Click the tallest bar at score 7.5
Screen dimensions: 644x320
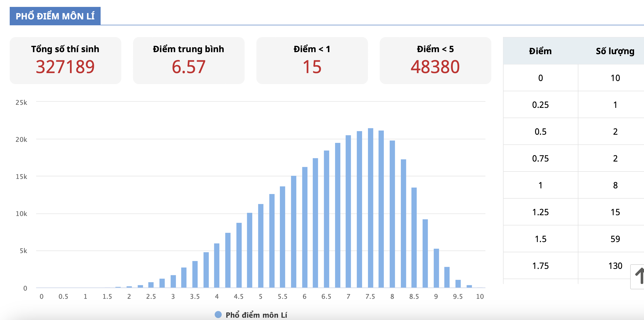[x=370, y=208]
